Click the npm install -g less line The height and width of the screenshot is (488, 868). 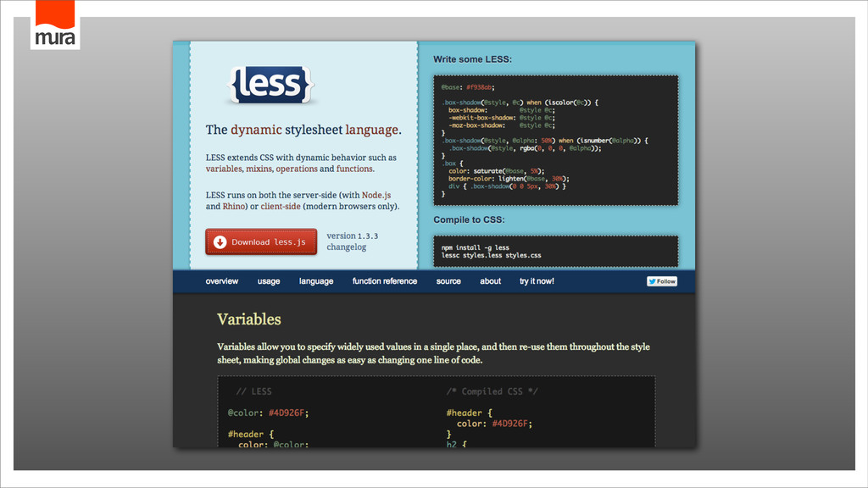[x=475, y=247]
